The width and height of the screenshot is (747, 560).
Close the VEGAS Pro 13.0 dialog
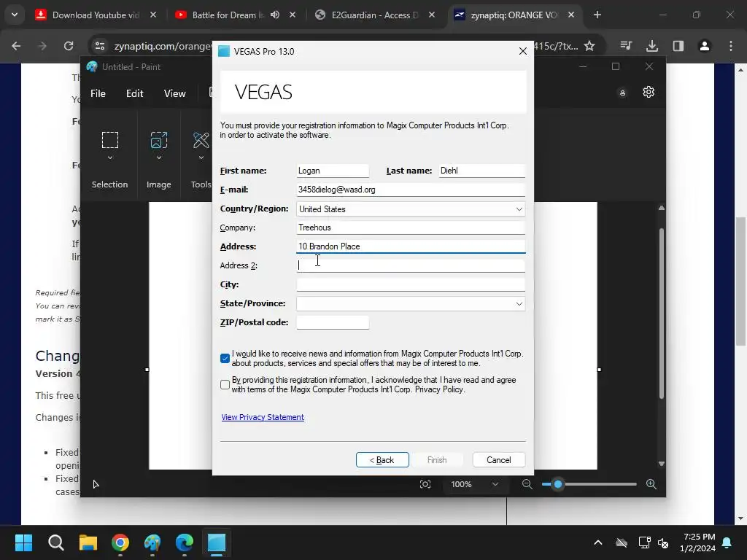click(x=522, y=51)
